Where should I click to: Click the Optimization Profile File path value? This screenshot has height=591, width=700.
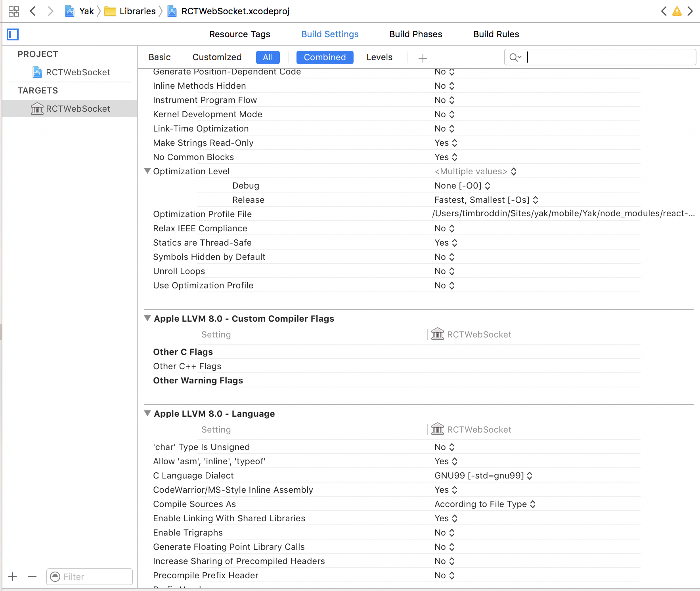coord(563,214)
